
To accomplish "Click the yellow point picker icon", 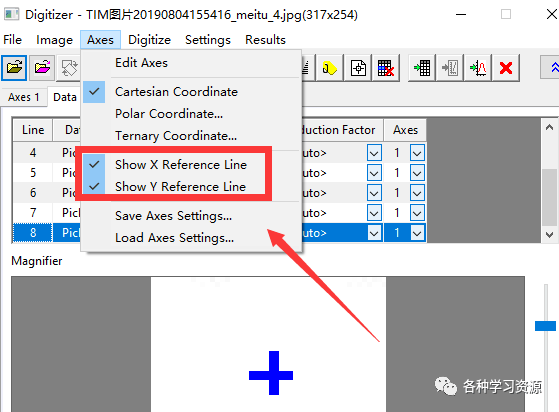I will (x=330, y=68).
